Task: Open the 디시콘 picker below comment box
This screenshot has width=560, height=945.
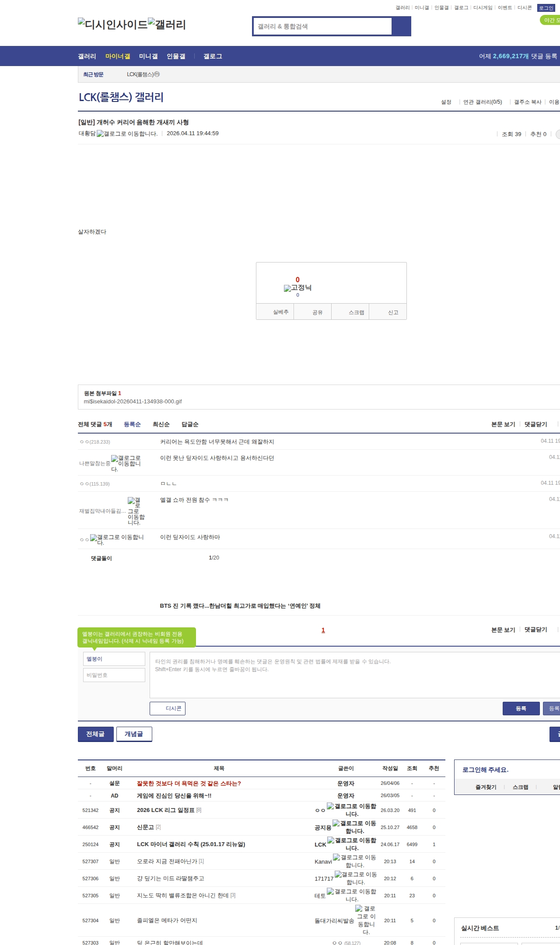Action: pos(168,708)
